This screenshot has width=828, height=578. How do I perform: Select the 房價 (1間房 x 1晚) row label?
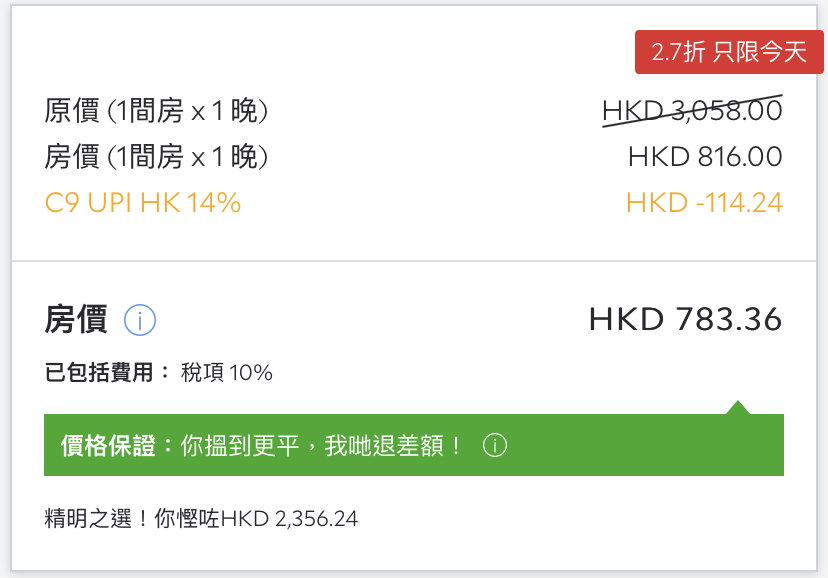pos(157,157)
